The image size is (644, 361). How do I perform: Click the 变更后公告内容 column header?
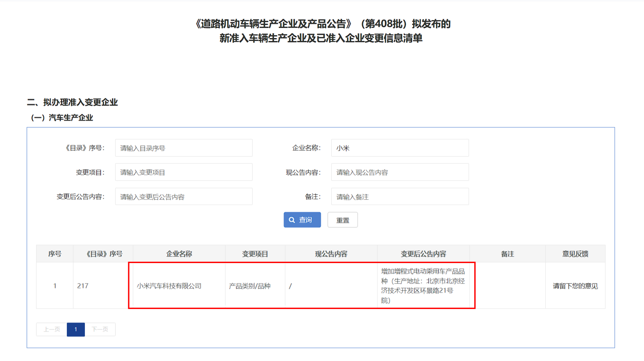point(423,254)
